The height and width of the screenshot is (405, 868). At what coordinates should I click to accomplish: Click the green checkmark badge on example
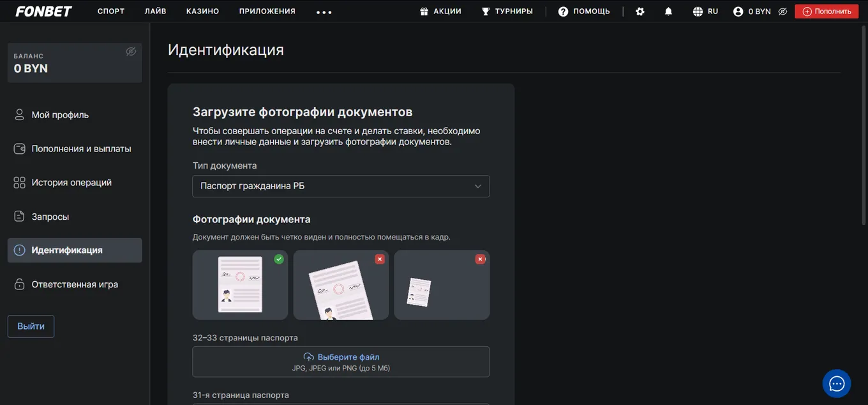point(279,259)
